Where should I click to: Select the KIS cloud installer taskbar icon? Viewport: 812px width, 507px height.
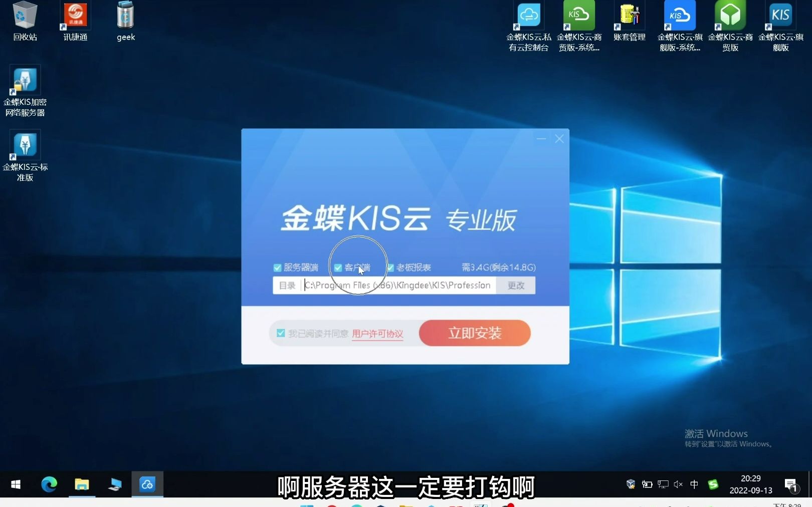pos(147,484)
